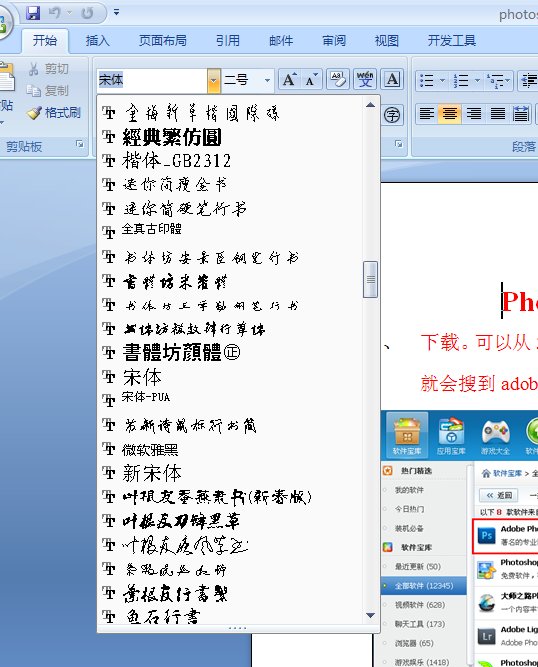
Task: Click font list scroll up arrow
Action: (370, 105)
